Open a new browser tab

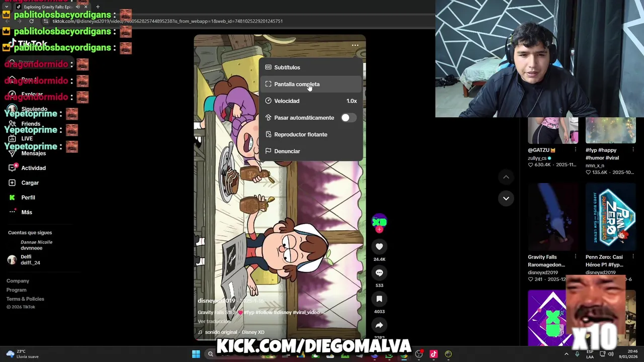98,7
